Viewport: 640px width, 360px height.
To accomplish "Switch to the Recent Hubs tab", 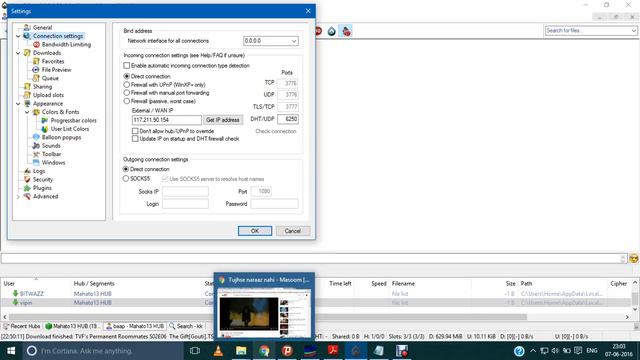I will [22, 326].
